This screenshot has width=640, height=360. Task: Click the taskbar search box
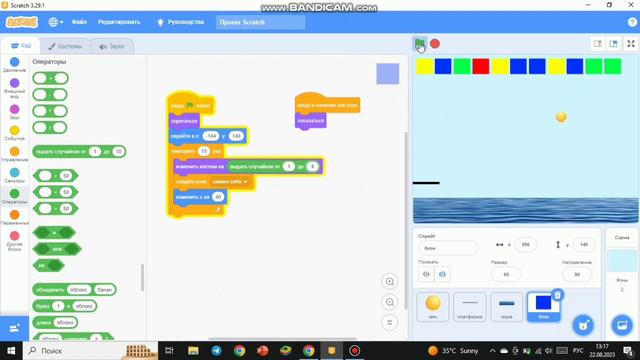(91, 351)
